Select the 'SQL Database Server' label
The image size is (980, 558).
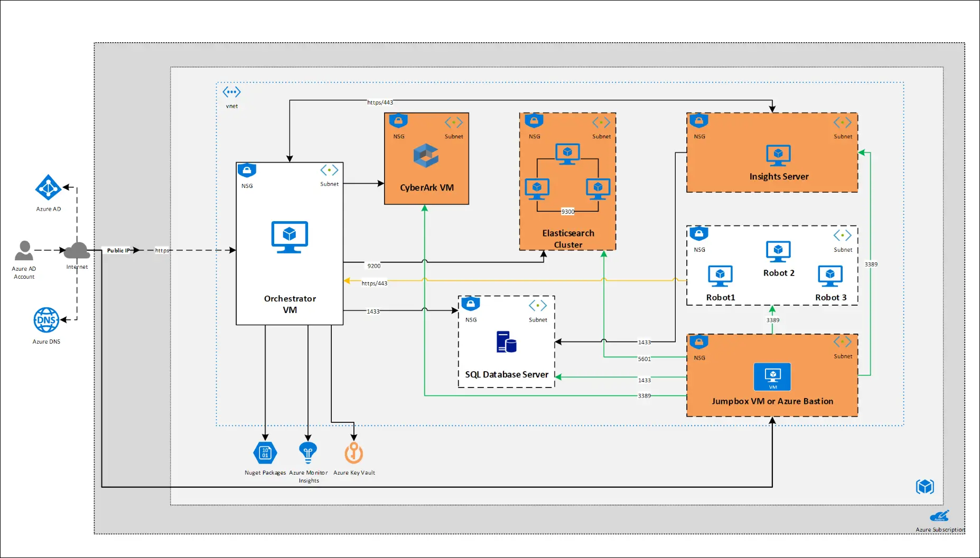click(x=507, y=374)
